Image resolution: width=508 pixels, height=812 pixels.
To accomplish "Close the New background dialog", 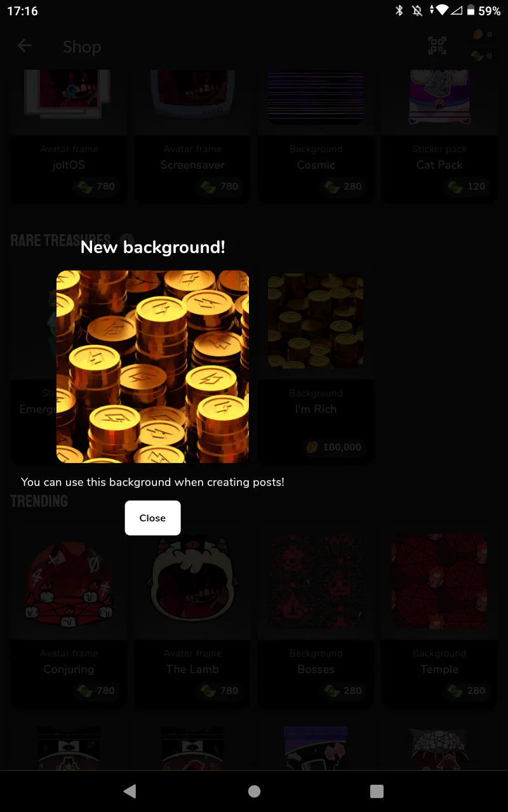I will (152, 518).
